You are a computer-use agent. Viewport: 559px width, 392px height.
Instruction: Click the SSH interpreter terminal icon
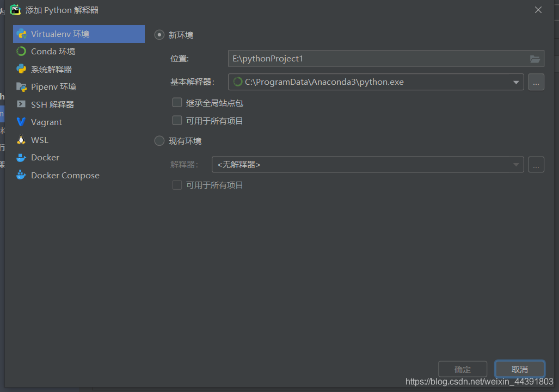[x=21, y=104]
